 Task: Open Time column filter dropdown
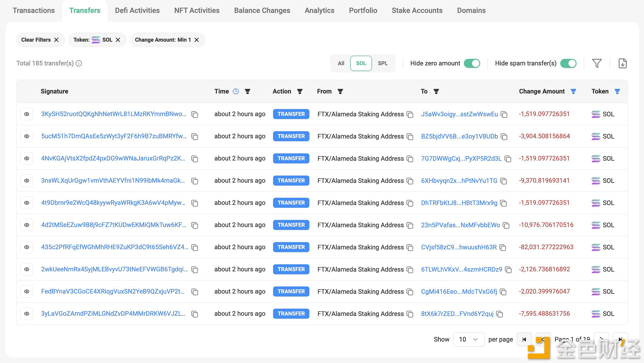tap(248, 91)
